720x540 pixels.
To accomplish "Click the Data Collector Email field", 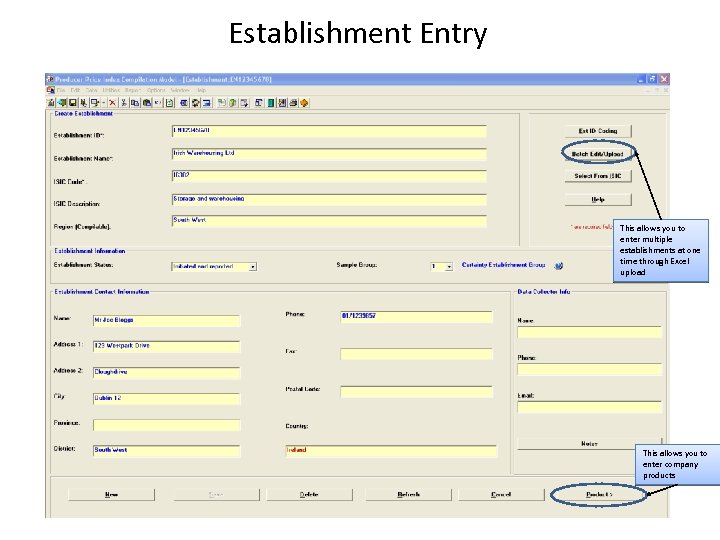I will [589, 407].
